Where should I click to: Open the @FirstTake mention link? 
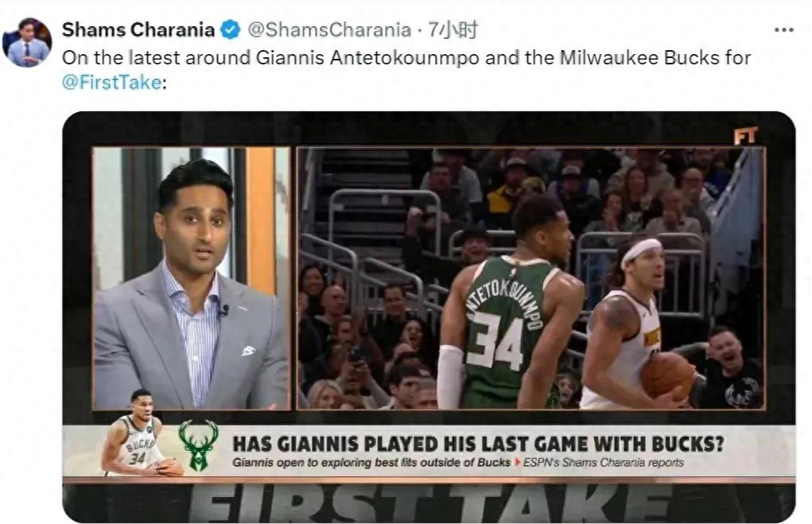(112, 83)
